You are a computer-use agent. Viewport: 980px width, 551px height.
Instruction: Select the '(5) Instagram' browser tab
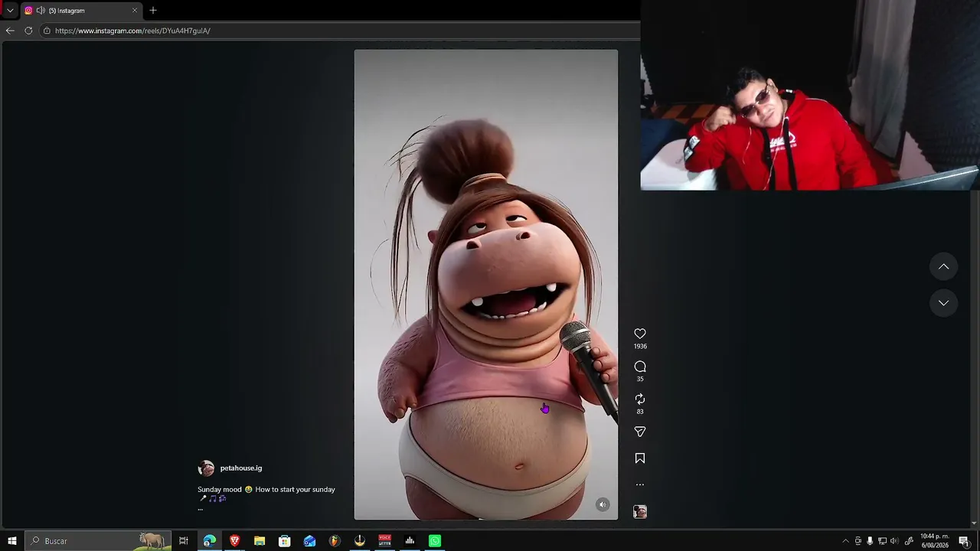click(x=81, y=11)
